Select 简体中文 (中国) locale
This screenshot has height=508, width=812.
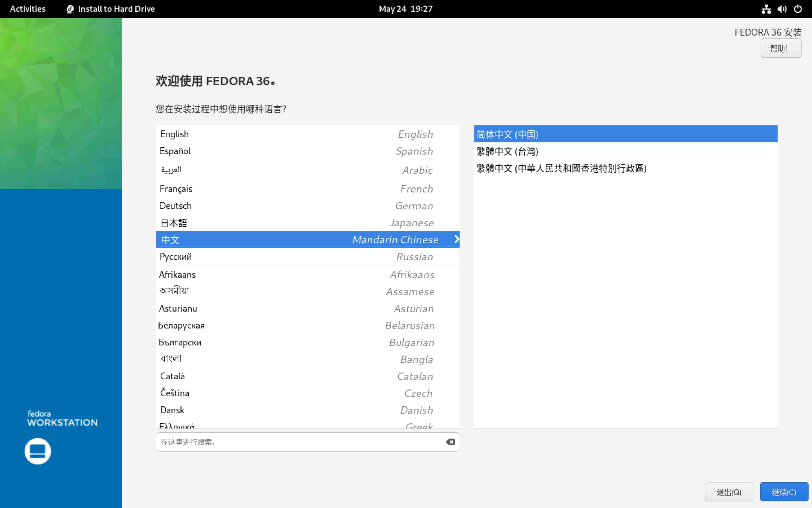point(625,134)
